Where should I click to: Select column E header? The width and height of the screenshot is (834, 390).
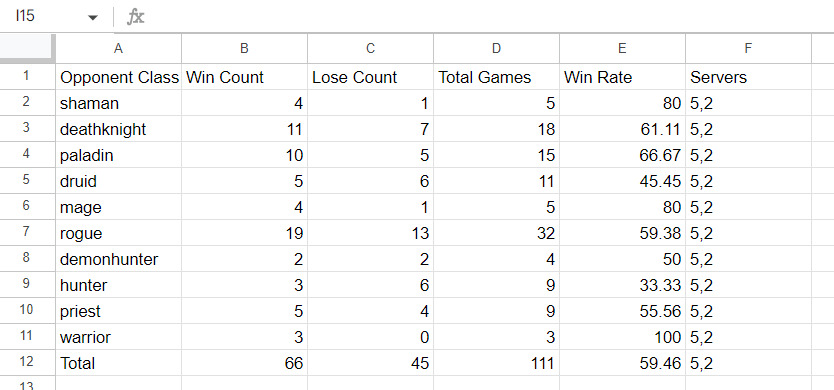click(x=622, y=49)
